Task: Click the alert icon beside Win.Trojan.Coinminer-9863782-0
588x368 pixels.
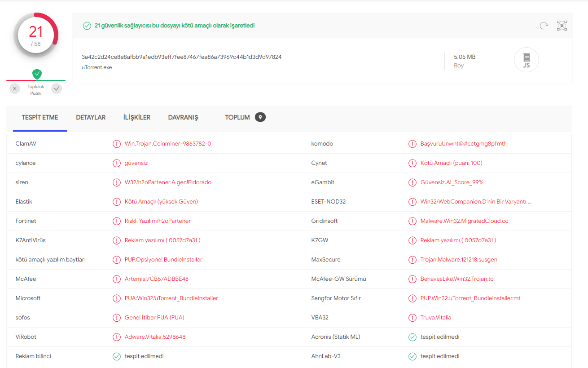Action: pos(117,144)
